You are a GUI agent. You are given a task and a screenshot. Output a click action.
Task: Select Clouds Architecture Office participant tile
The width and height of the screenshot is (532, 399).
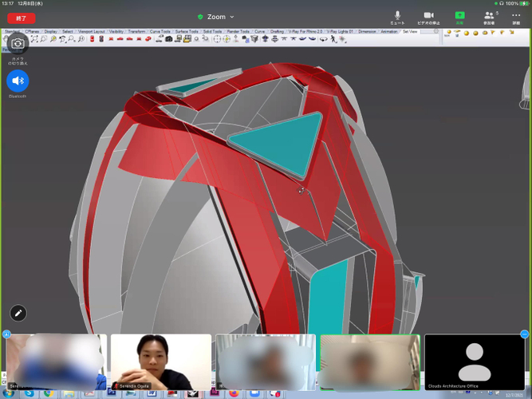[474, 362]
